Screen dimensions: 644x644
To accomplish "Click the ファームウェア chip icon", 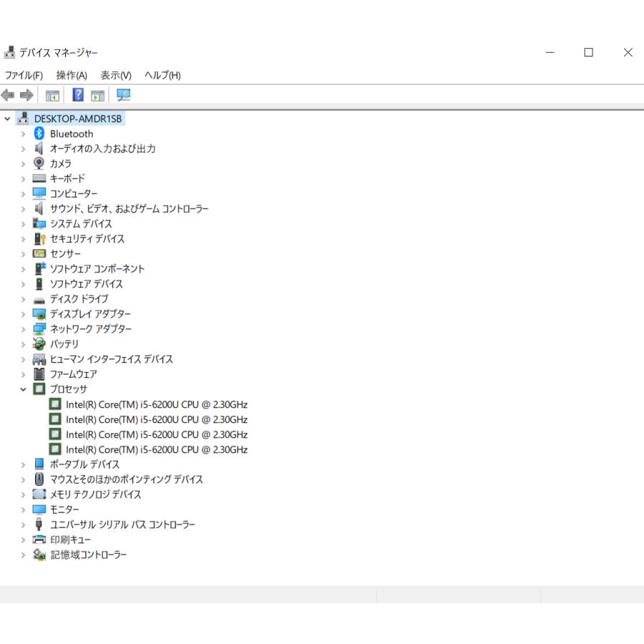I will pyautogui.click(x=39, y=374).
